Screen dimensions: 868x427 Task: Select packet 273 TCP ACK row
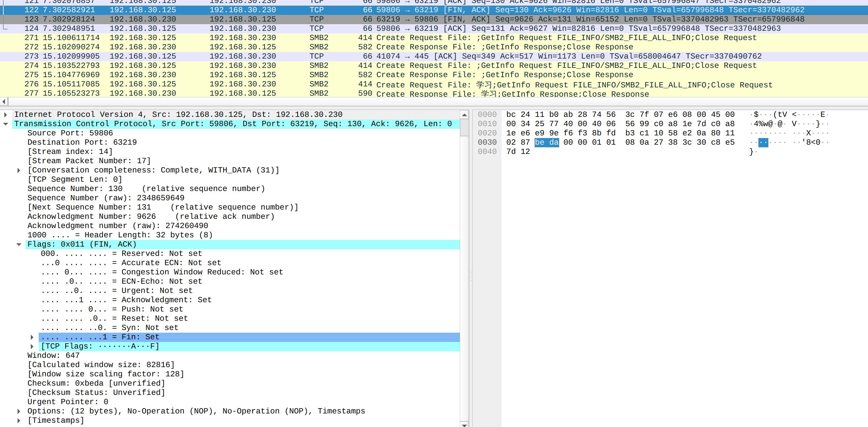[x=236, y=56]
